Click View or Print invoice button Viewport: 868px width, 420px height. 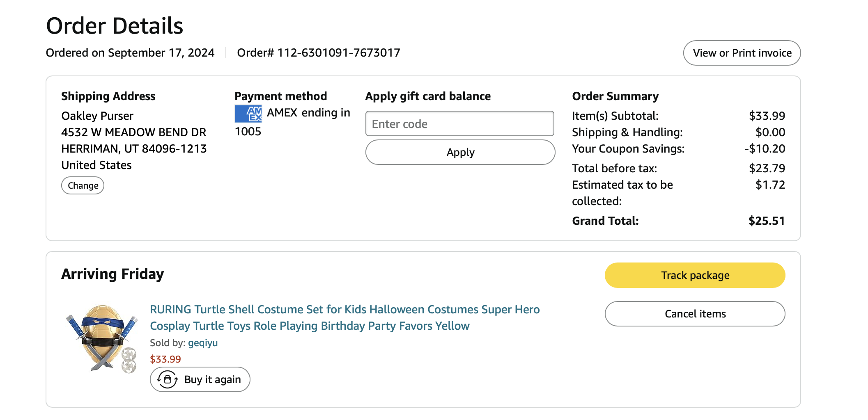click(x=742, y=53)
